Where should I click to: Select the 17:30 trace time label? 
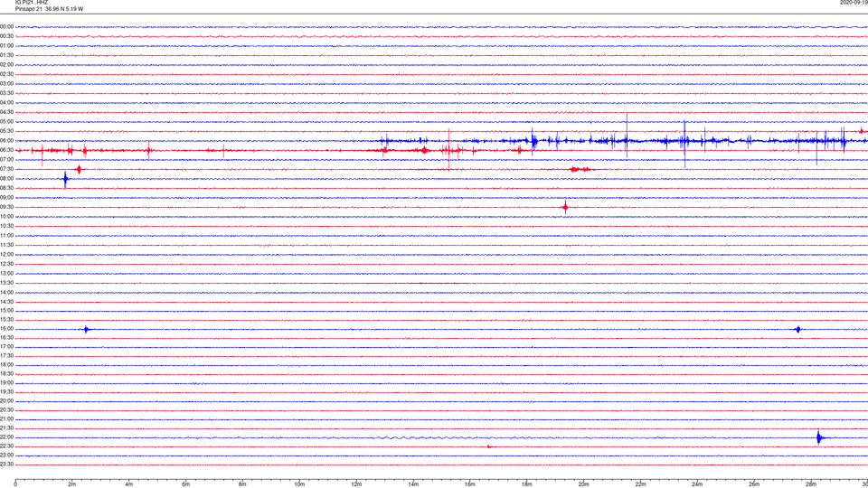point(6,356)
